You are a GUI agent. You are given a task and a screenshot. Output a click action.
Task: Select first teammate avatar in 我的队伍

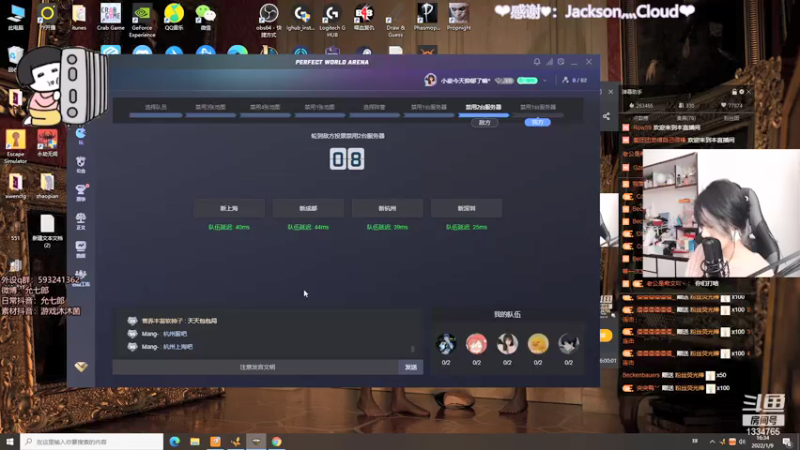[446, 344]
